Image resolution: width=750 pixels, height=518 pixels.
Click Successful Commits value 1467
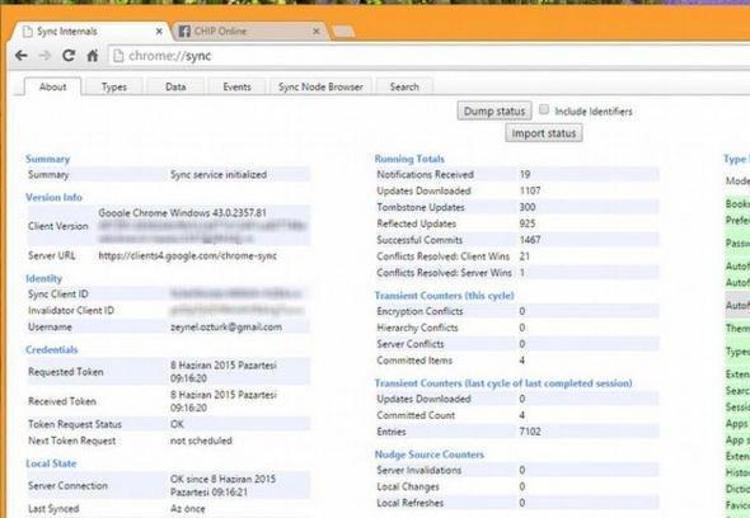530,240
